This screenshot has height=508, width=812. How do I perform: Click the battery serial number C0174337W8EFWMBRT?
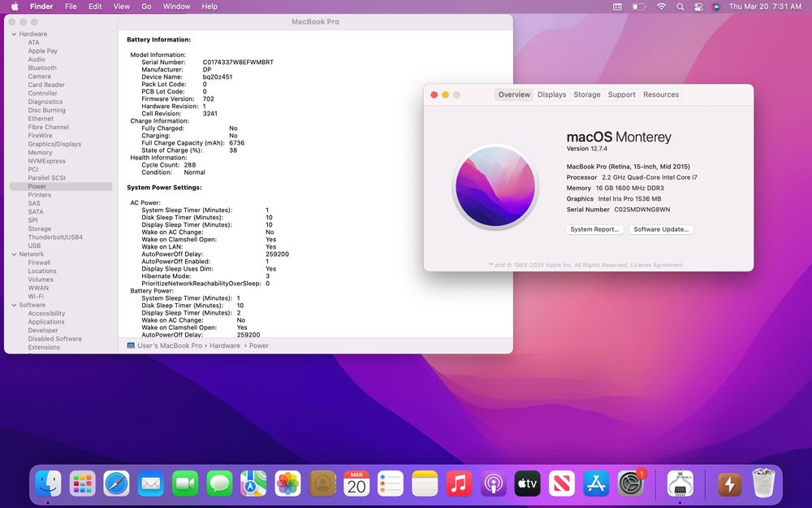[x=238, y=63]
